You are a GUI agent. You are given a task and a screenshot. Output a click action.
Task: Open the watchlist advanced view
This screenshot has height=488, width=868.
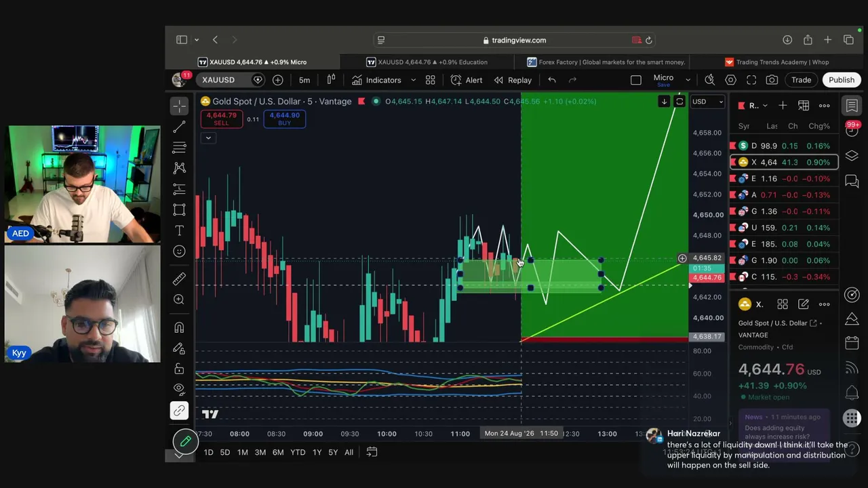(x=804, y=106)
